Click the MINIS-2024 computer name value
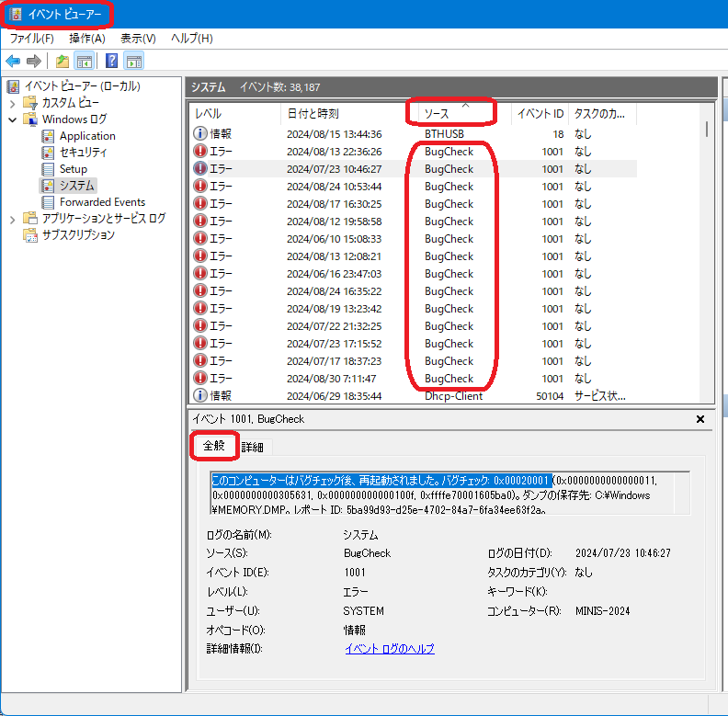 (x=603, y=611)
